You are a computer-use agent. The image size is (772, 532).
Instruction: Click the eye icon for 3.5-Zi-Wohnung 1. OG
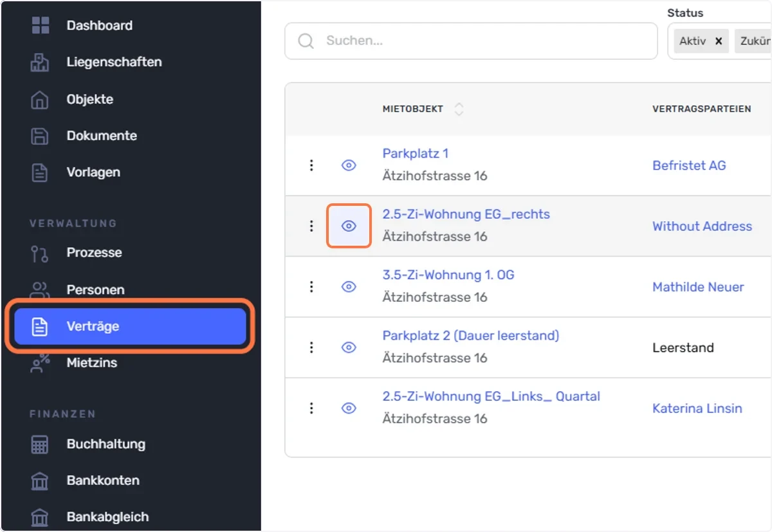tap(349, 287)
